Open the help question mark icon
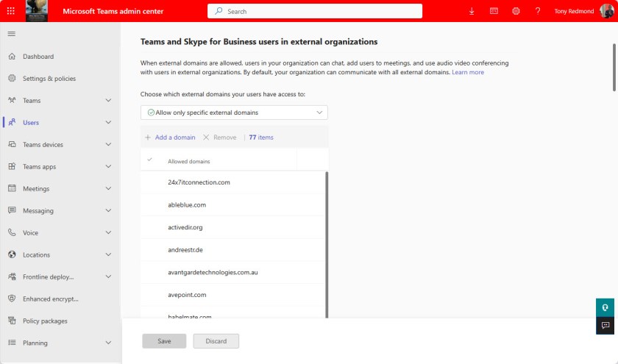 tap(538, 11)
